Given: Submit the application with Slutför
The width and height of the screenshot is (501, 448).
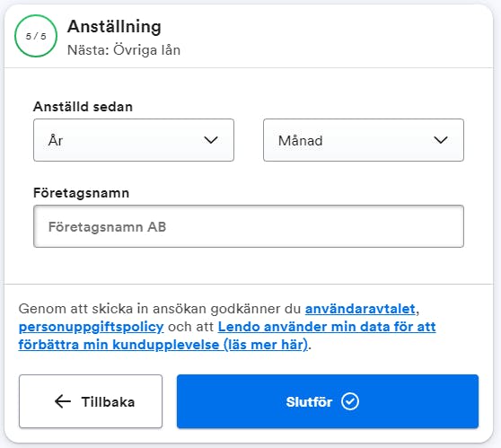Looking at the screenshot, I should point(328,401).
